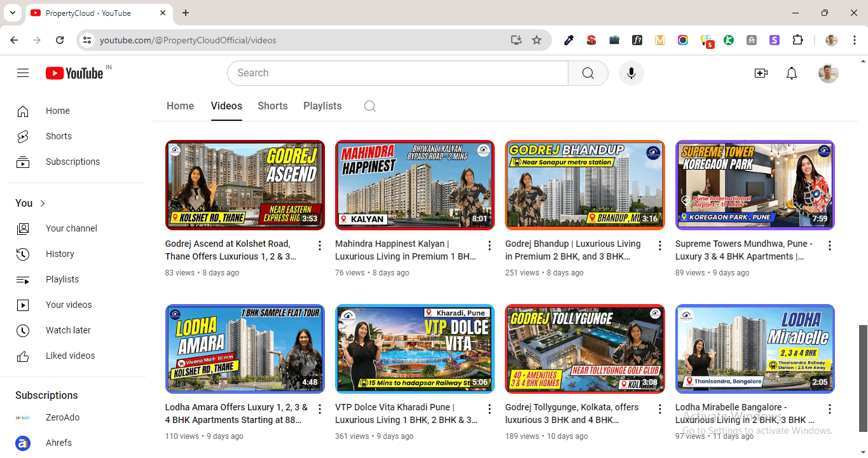Open options menu for Godrej Ascend video

(x=320, y=246)
